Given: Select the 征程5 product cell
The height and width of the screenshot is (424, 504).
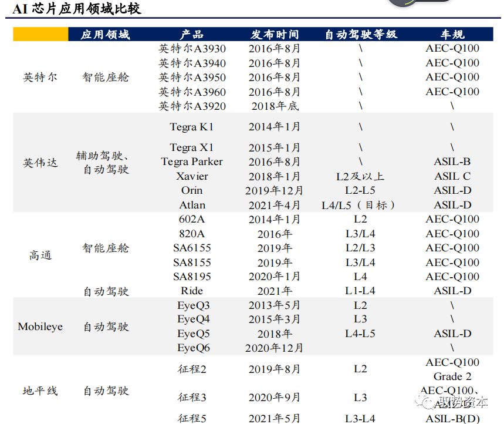Looking at the screenshot, I should tap(192, 418).
